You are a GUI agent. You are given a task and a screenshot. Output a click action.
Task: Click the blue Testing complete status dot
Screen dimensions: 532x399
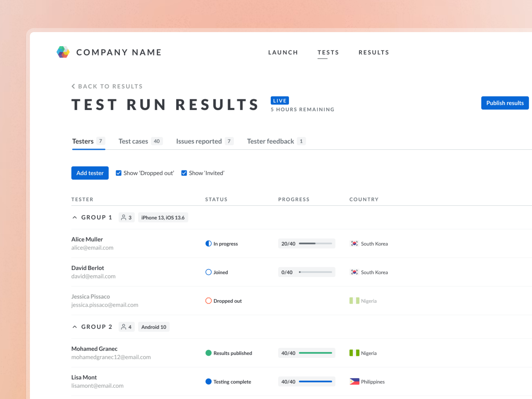208,381
